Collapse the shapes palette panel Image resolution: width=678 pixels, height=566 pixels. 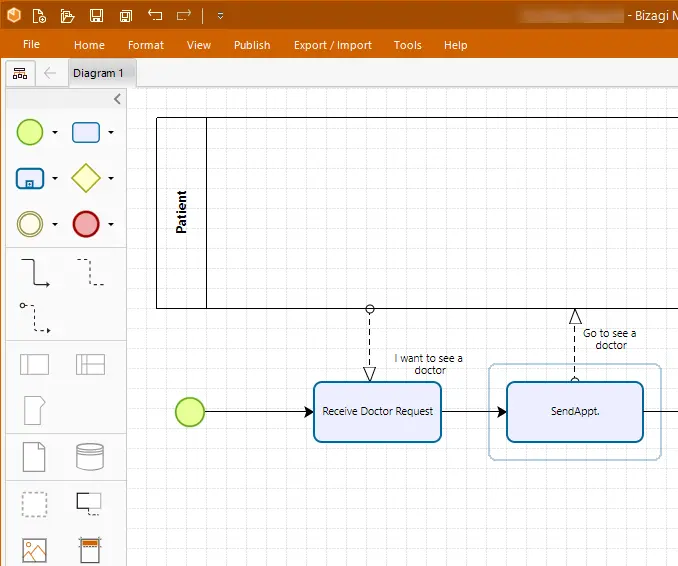(117, 99)
